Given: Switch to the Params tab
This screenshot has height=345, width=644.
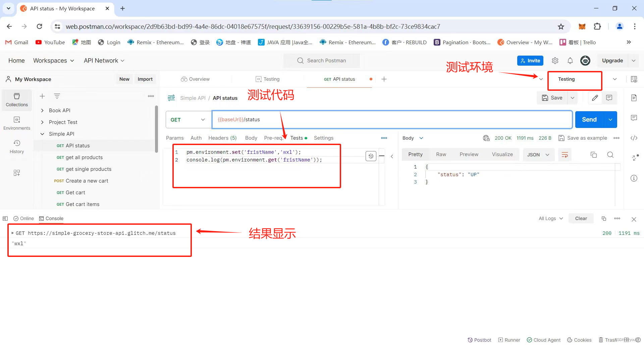Looking at the screenshot, I should (x=175, y=138).
